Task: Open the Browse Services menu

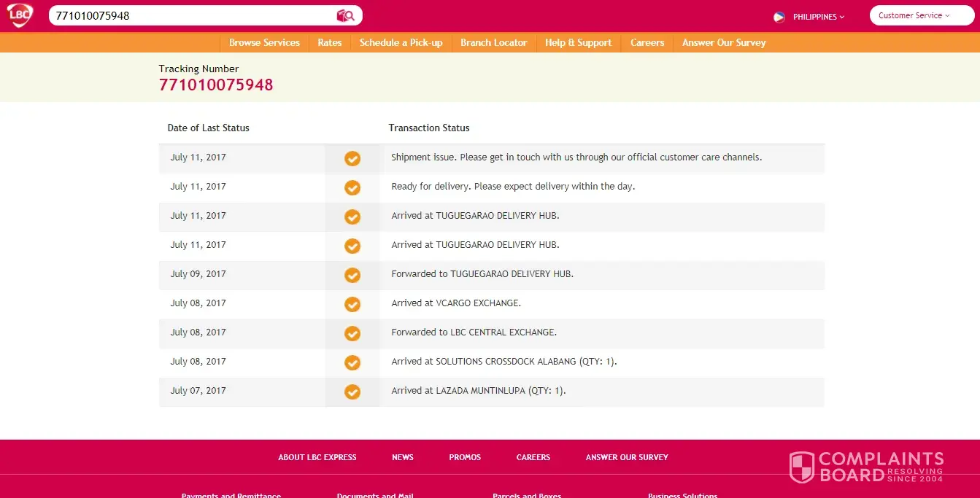Action: [264, 42]
